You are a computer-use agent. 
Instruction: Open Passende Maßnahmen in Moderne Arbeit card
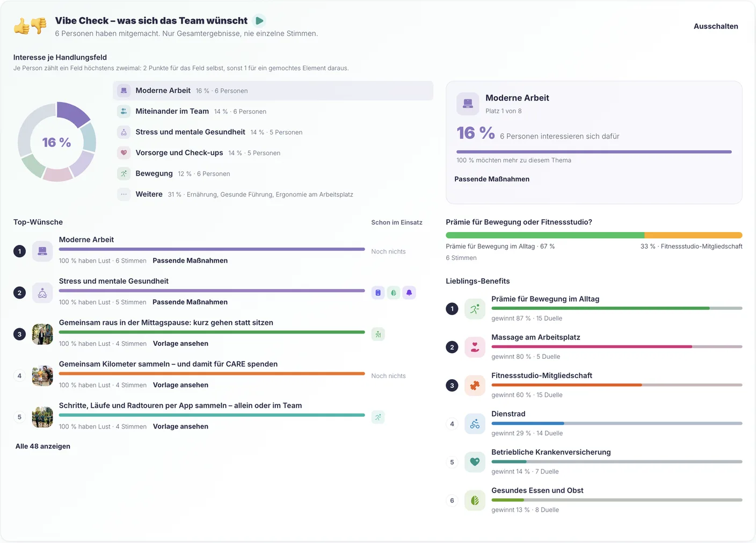492,179
